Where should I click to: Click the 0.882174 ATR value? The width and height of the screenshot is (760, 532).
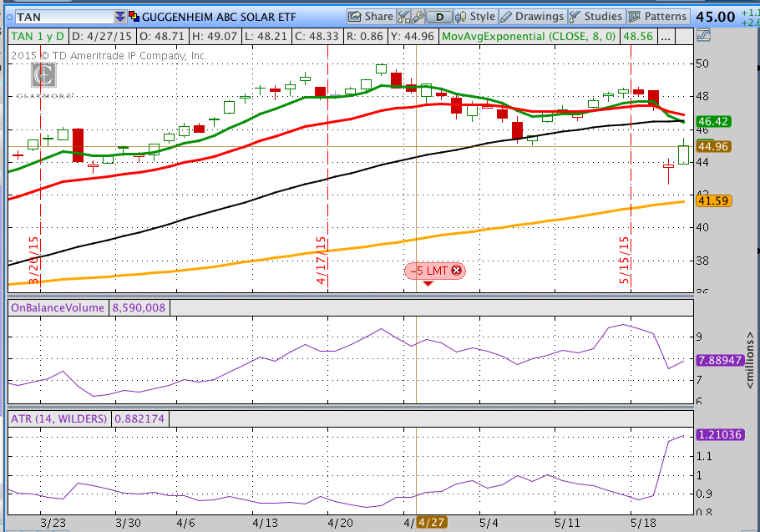[x=139, y=418]
